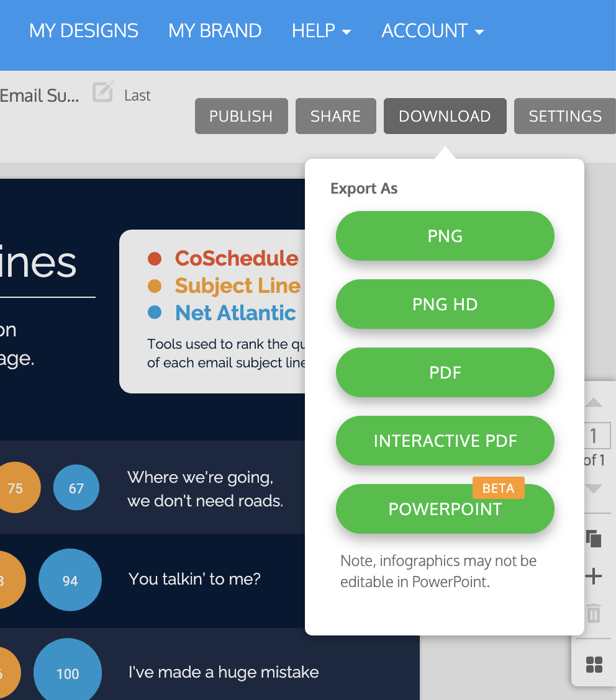This screenshot has height=700, width=616.
Task: Click the PUBLISH button
Action: 241,116
